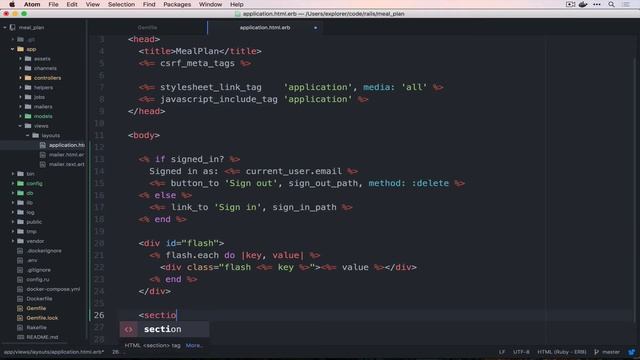The width and height of the screenshot is (640, 360).
Task: Open the Selection menu
Action: (x=121, y=4)
